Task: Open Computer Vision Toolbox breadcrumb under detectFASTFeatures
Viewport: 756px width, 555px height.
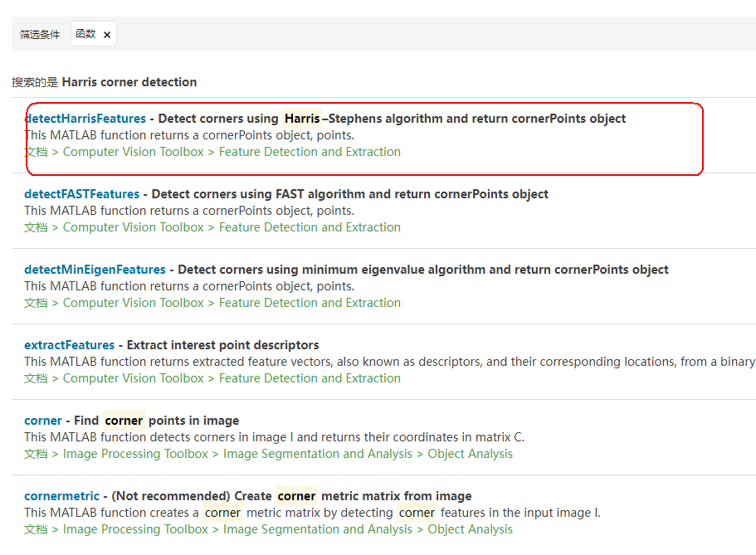Action: [x=133, y=227]
